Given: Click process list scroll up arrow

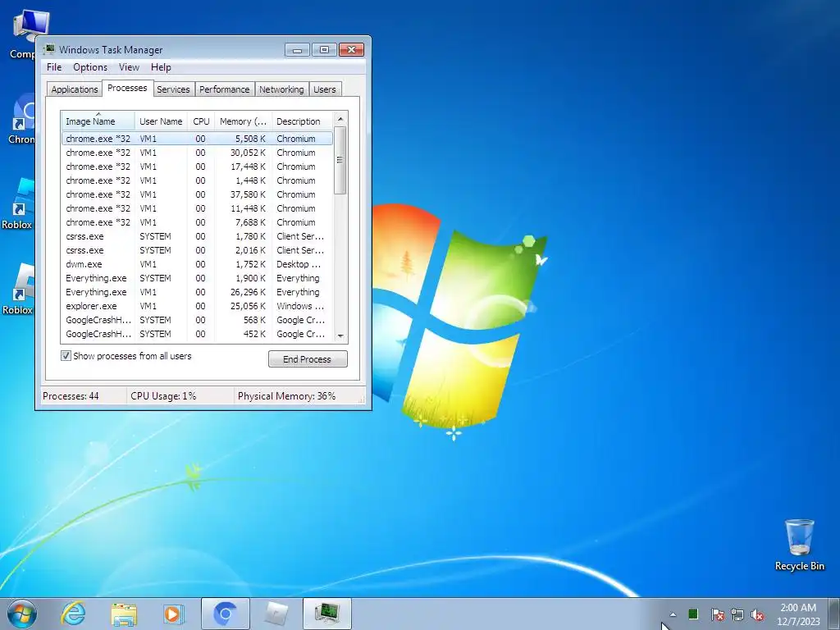Looking at the screenshot, I should point(340,118).
